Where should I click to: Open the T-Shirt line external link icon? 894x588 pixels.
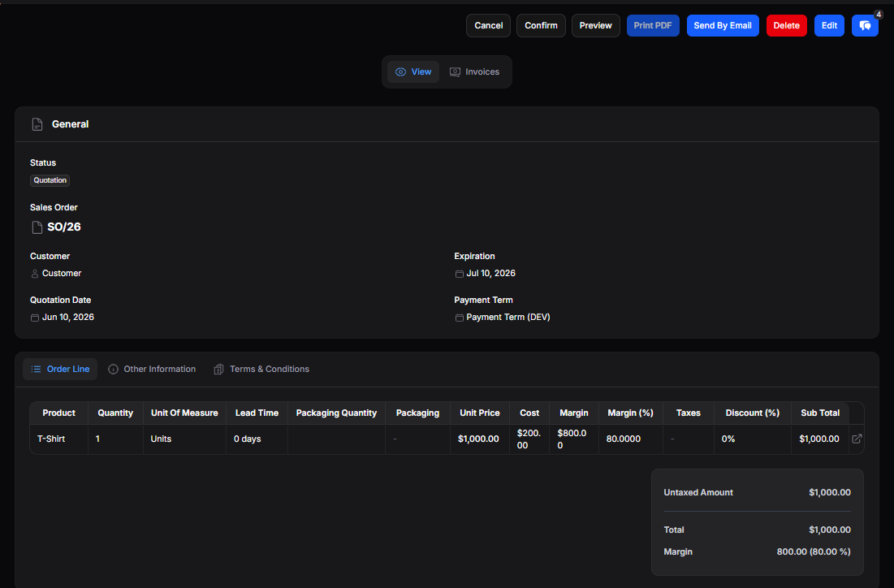coord(857,439)
